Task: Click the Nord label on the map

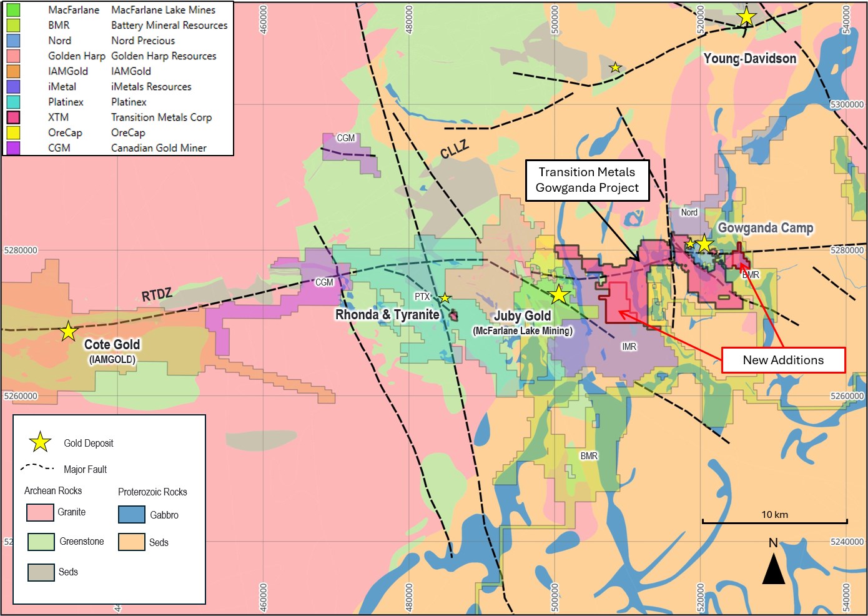Action: click(689, 212)
